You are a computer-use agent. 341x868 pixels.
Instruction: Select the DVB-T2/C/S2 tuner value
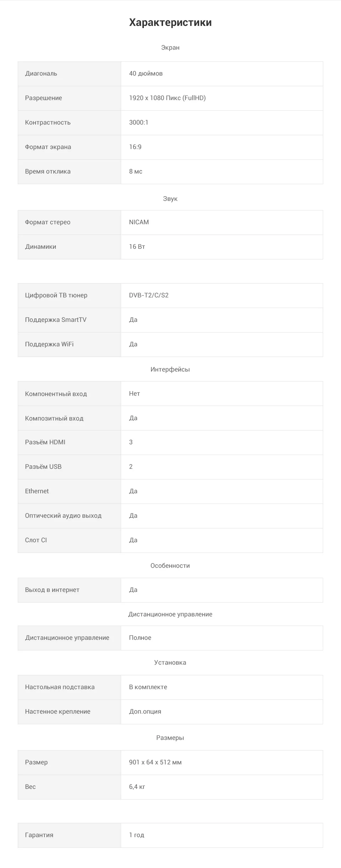149,295
